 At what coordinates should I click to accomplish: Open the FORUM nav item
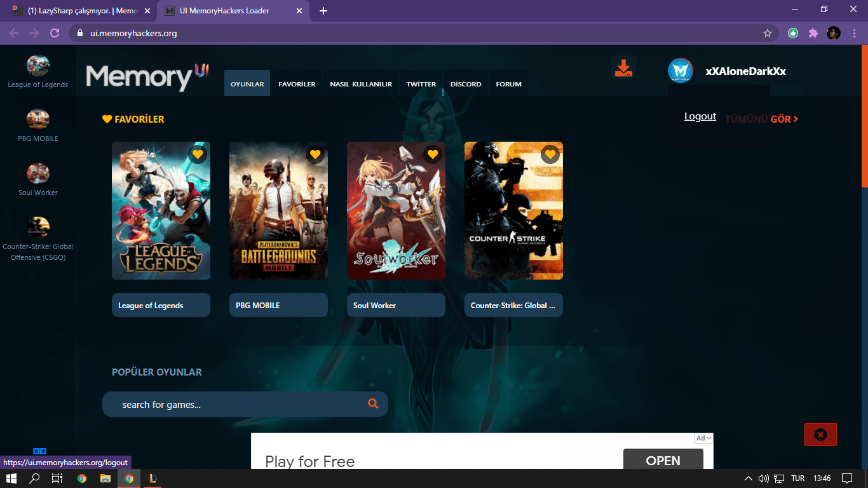[508, 83]
